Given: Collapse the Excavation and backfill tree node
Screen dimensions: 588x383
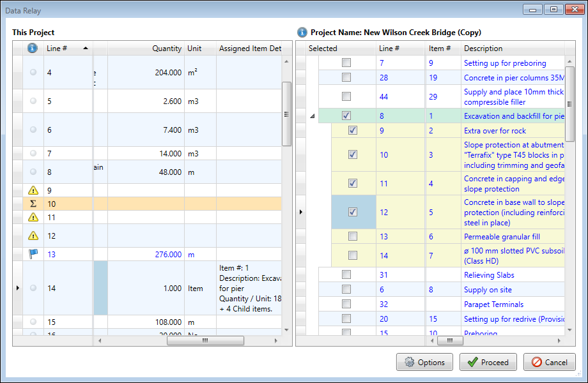Looking at the screenshot, I should tap(313, 116).
